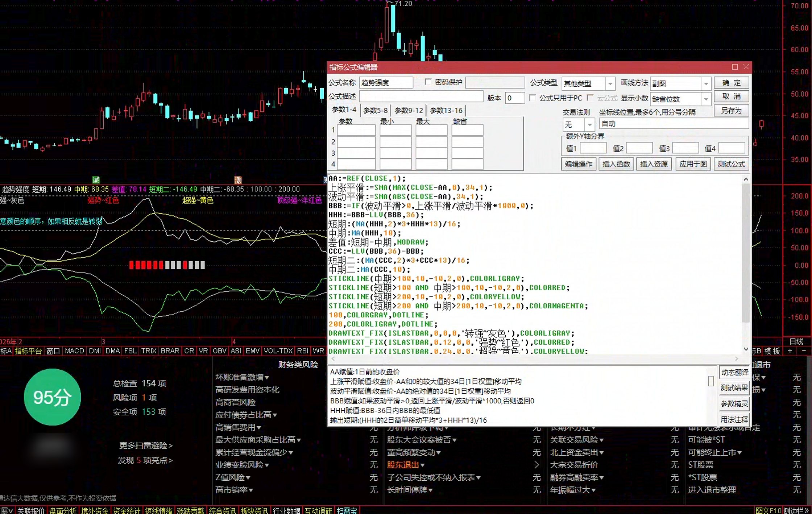Viewport: 812px width, 514px height.
Task: Switch to 参数5-8 tab
Action: click(376, 111)
